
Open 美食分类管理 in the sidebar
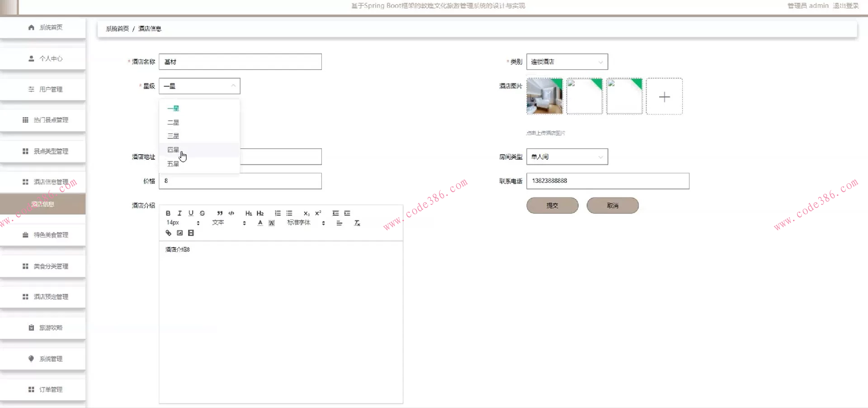(43, 266)
